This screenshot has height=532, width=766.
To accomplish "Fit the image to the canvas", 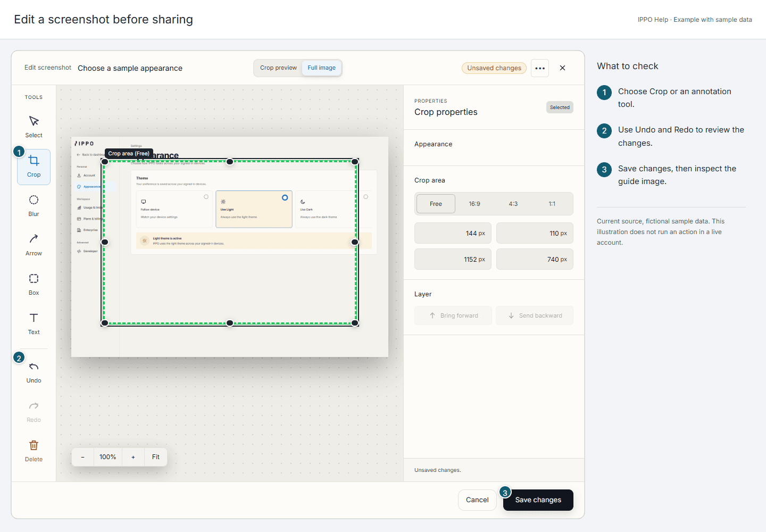I will [x=156, y=457].
